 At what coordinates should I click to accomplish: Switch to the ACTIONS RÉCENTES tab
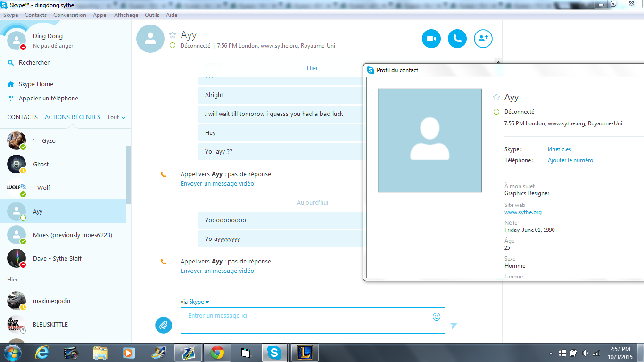pyautogui.click(x=73, y=117)
